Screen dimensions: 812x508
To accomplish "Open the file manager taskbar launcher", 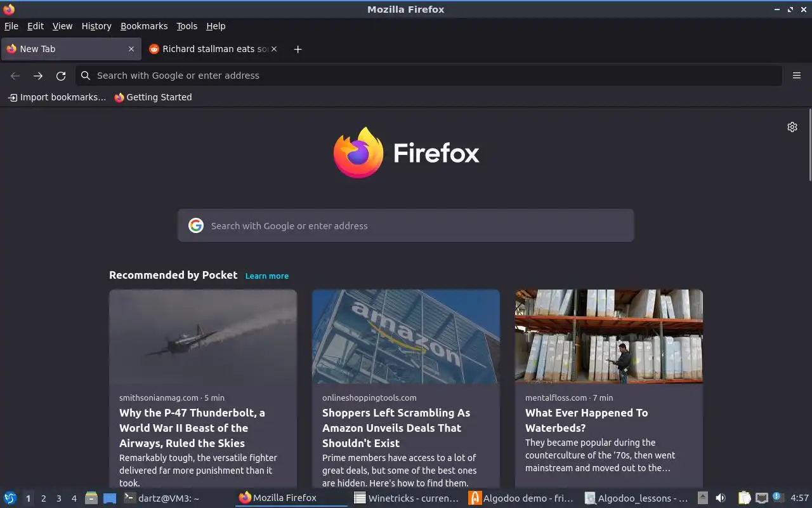I will (91, 498).
